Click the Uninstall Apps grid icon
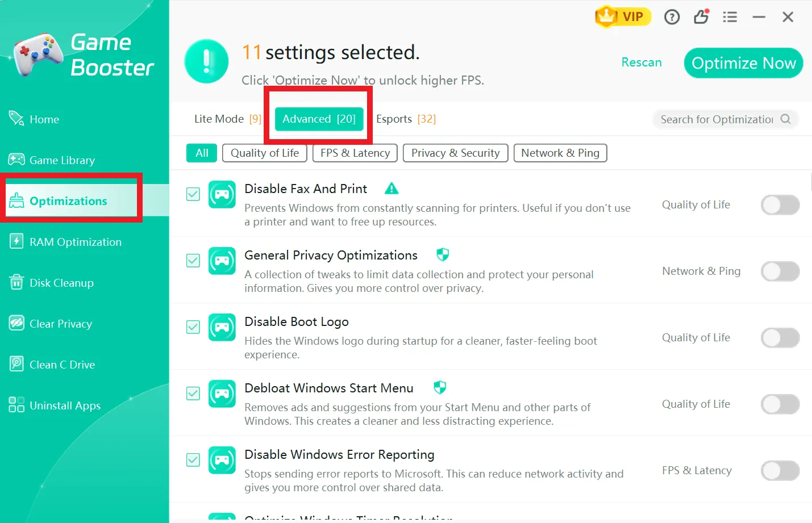 (x=16, y=405)
